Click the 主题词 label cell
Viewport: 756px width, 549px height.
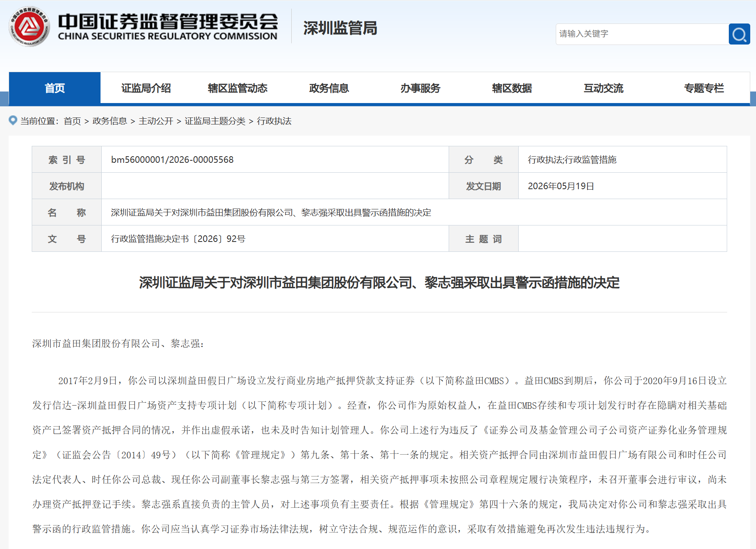click(x=484, y=239)
